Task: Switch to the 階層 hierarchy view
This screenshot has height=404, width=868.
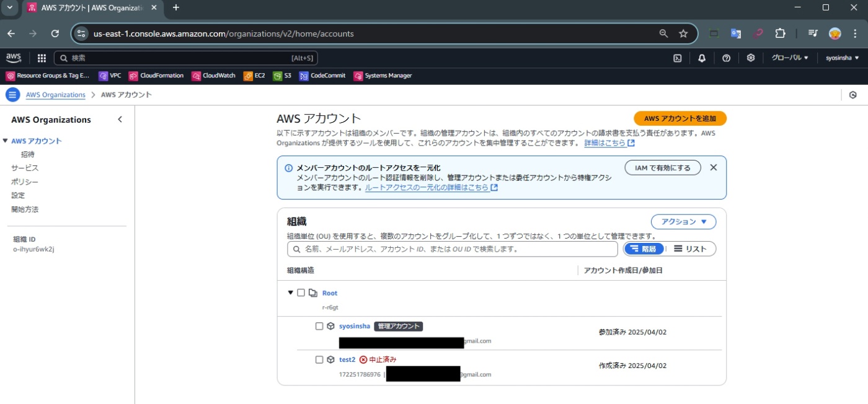Action: (x=644, y=248)
